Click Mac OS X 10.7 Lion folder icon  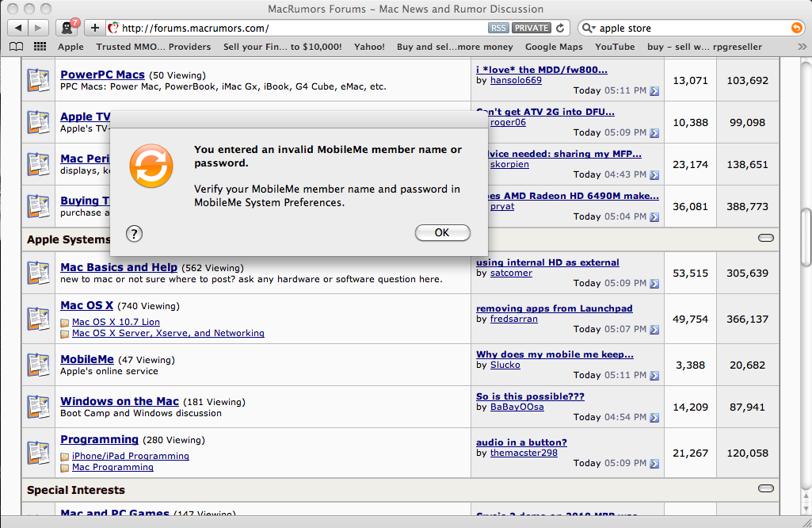(65, 323)
